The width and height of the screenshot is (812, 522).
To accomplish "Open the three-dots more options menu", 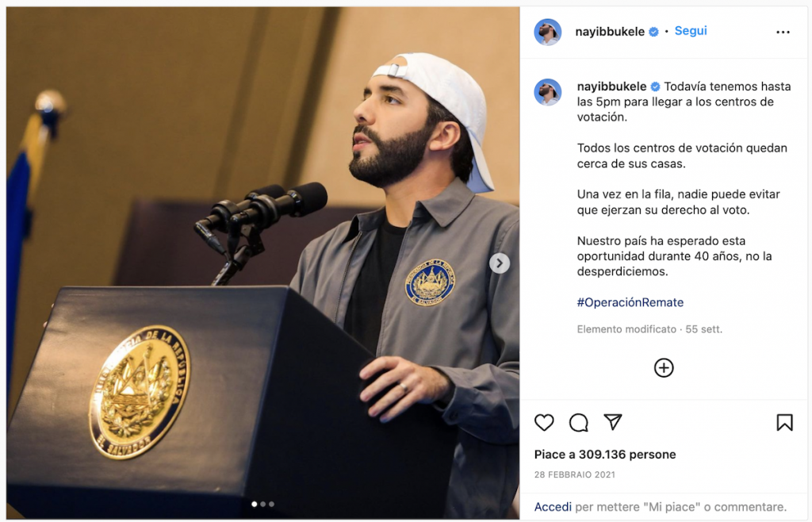I will pos(783,32).
